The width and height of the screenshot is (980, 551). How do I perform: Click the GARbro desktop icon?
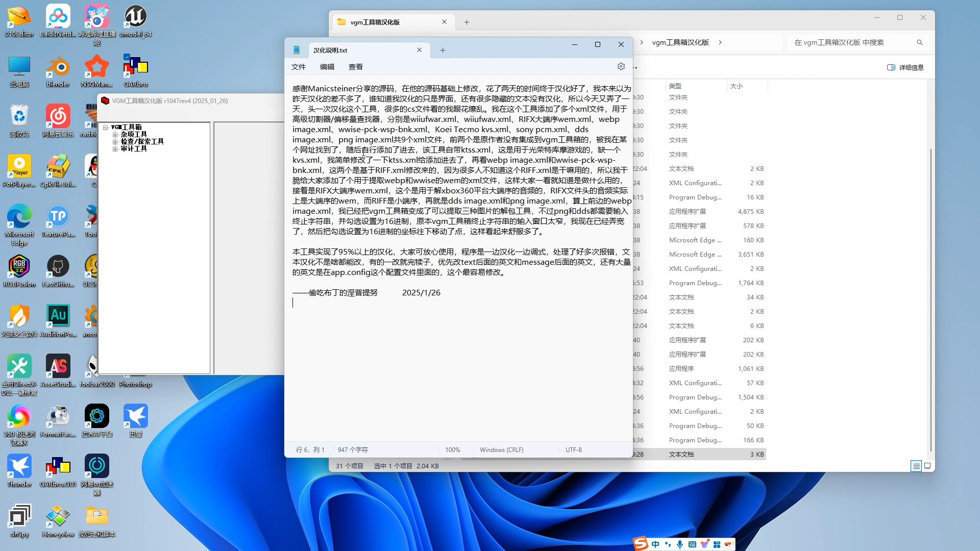(135, 71)
